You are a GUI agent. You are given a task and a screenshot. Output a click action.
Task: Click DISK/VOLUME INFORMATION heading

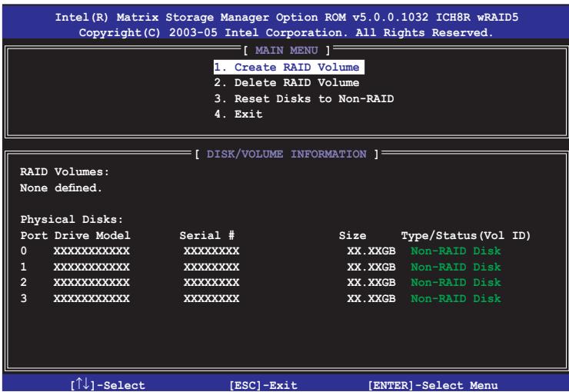click(x=286, y=154)
